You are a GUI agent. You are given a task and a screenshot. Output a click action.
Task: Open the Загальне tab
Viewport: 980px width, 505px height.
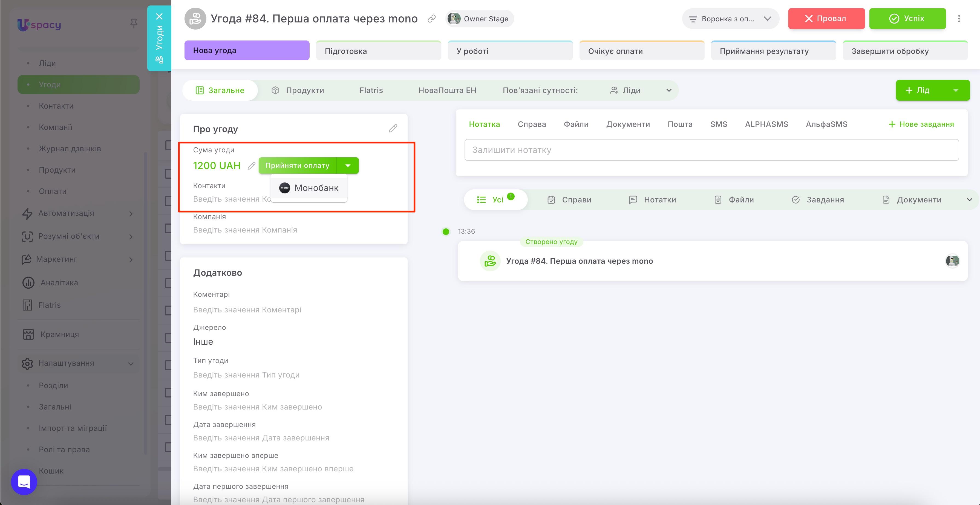(220, 90)
